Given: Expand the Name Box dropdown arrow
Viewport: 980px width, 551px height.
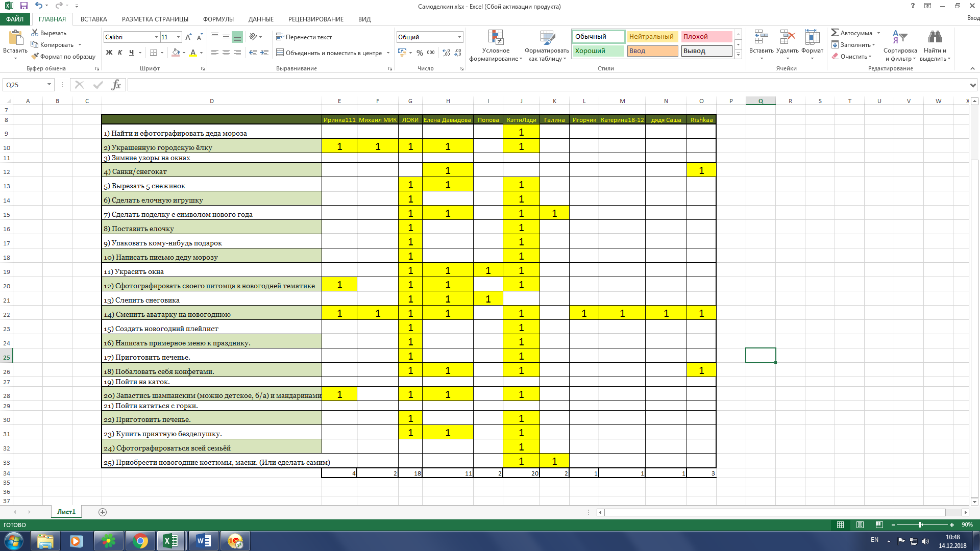Looking at the screenshot, I should pyautogui.click(x=49, y=85).
